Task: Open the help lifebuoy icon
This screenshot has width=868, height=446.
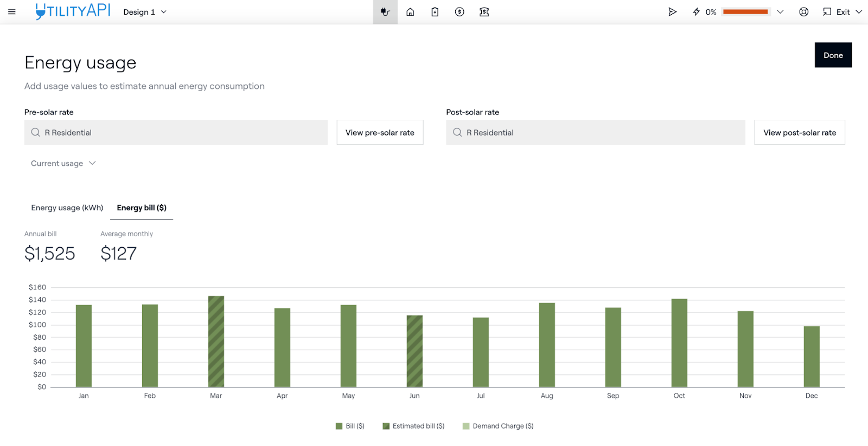Action: (x=804, y=12)
